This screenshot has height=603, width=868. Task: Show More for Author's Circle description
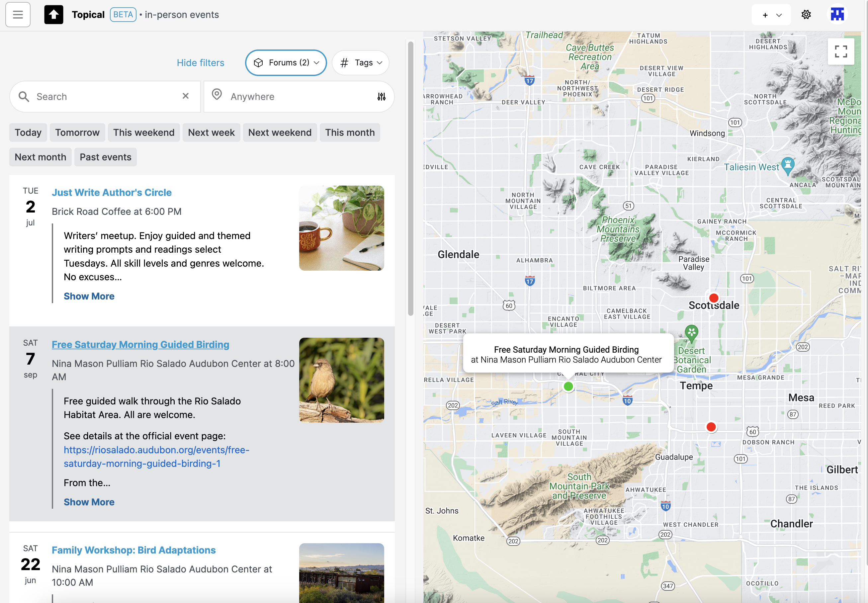(89, 296)
